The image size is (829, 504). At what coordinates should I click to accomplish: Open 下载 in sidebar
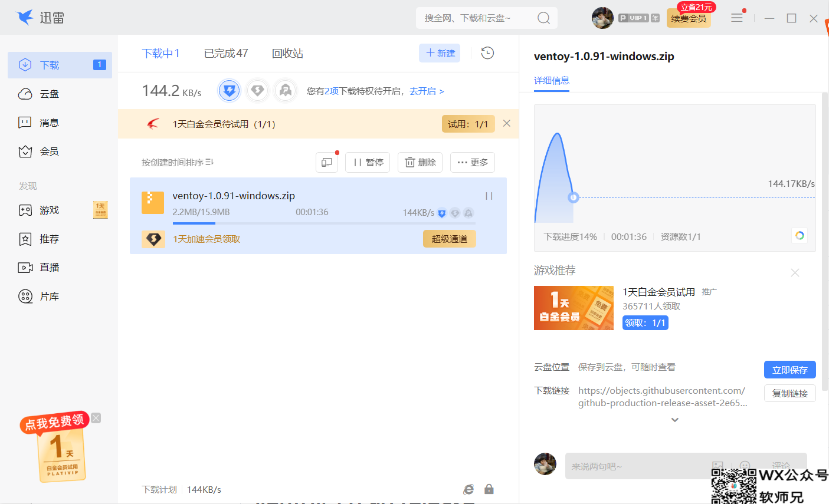tap(60, 65)
